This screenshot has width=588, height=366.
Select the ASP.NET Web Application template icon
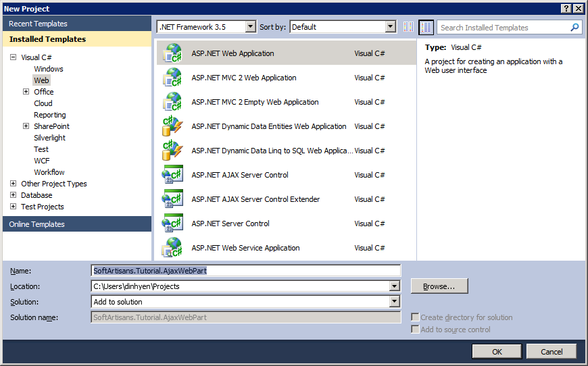(172, 53)
